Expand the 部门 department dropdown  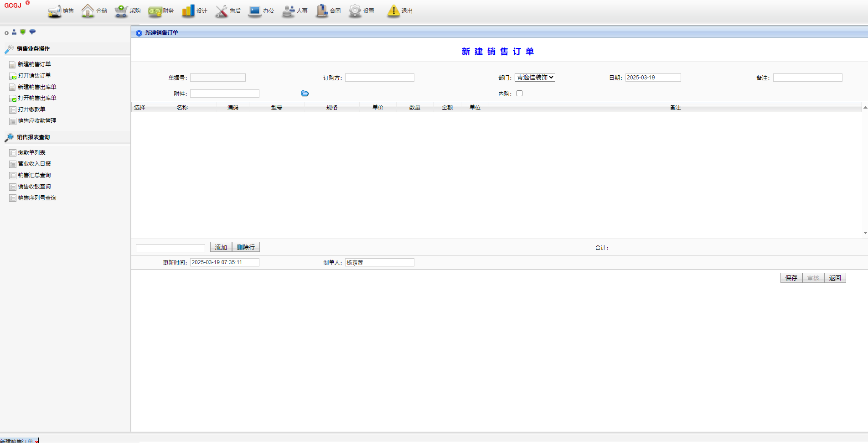535,78
